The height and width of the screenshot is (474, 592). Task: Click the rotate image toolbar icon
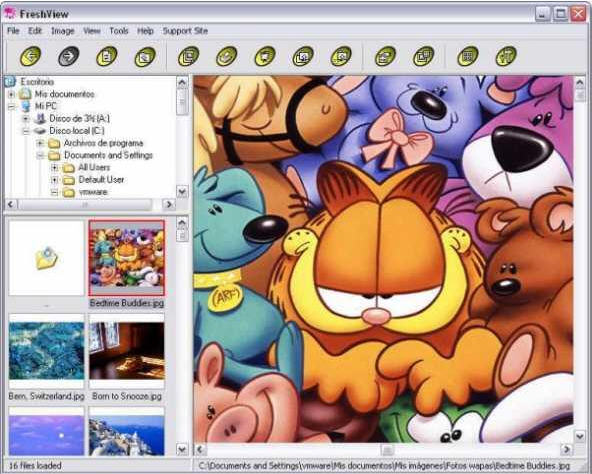(385, 56)
